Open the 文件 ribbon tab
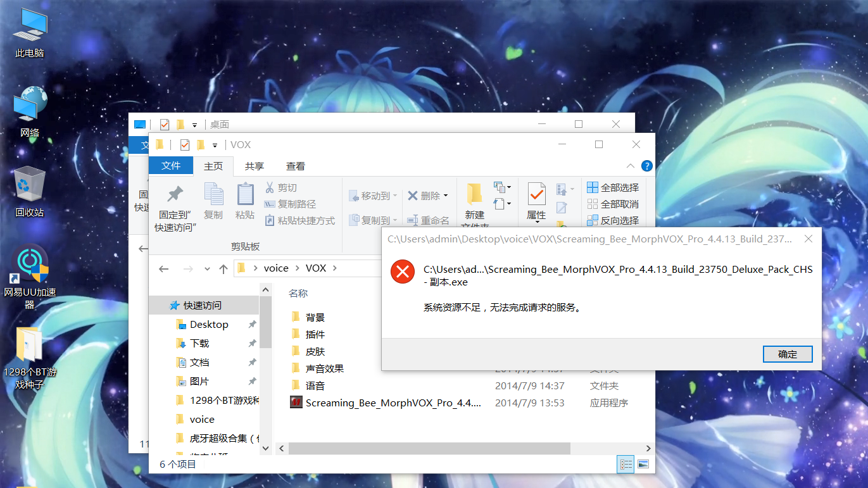Viewport: 868px width, 488px height. pos(171,166)
